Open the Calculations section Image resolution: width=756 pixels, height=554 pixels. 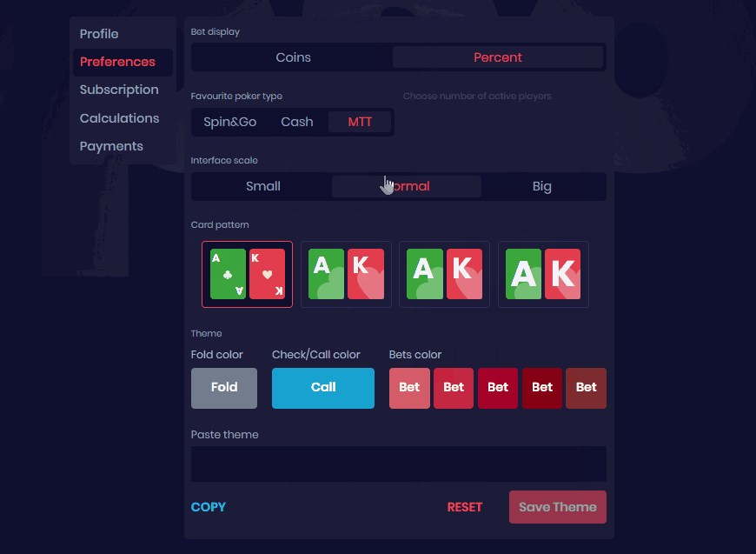pyautogui.click(x=119, y=117)
